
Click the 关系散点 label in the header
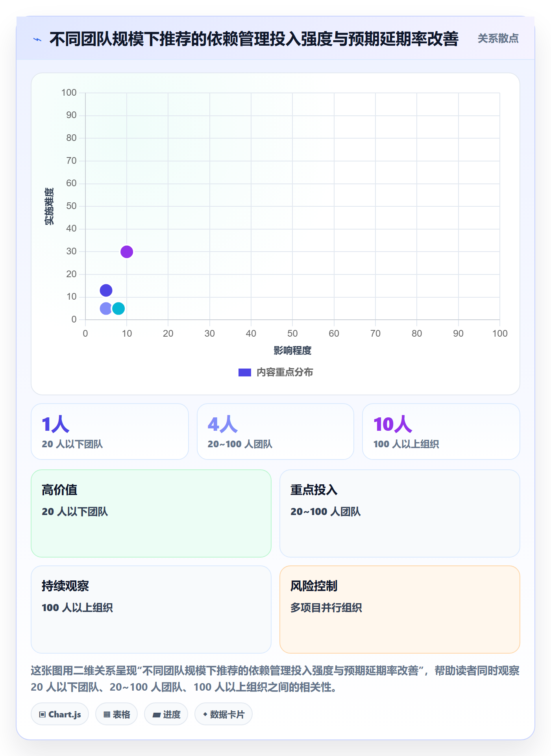tap(498, 39)
